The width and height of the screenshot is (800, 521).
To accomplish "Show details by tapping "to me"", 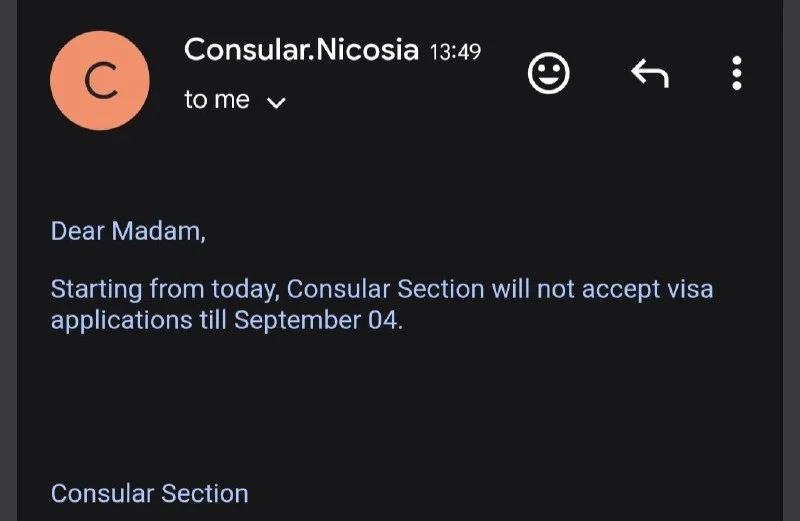I will [x=217, y=100].
